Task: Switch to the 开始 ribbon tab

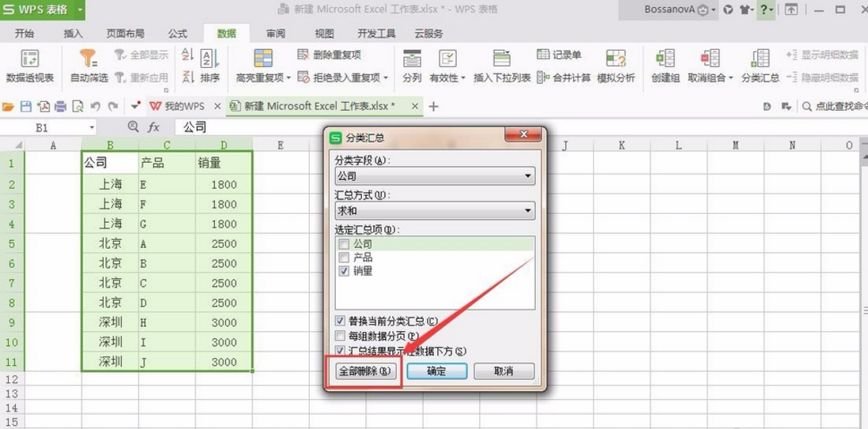Action: pos(24,34)
